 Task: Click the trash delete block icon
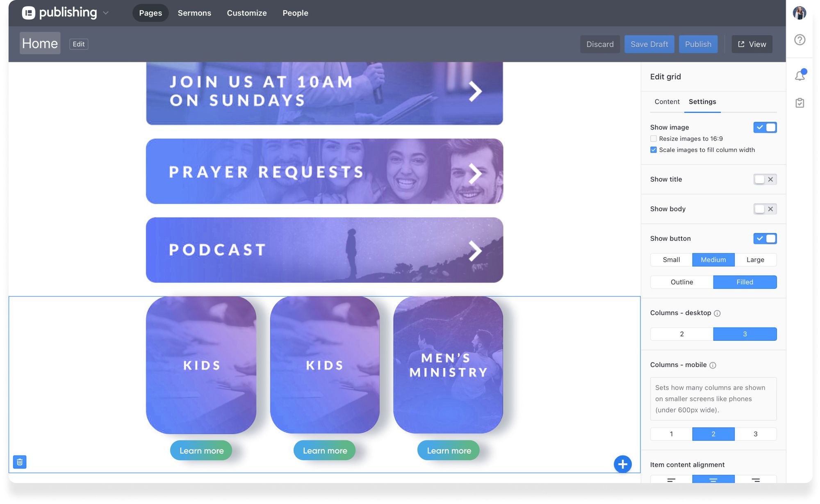coord(19,462)
